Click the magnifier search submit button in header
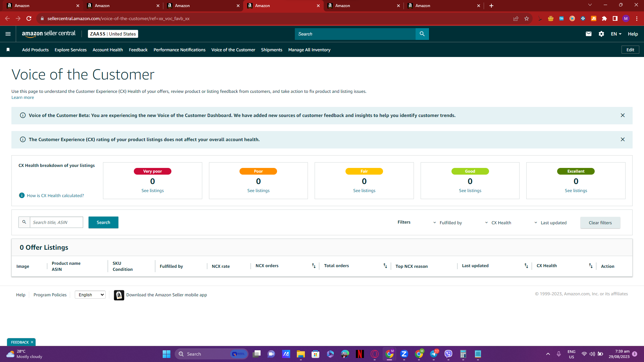Screen dimensions: 644x362 pyautogui.click(x=422, y=34)
